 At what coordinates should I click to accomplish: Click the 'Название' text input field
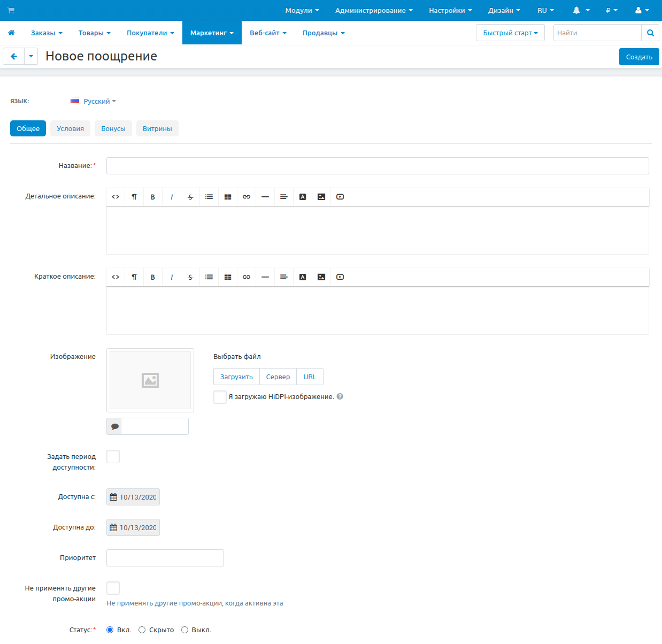[378, 166]
